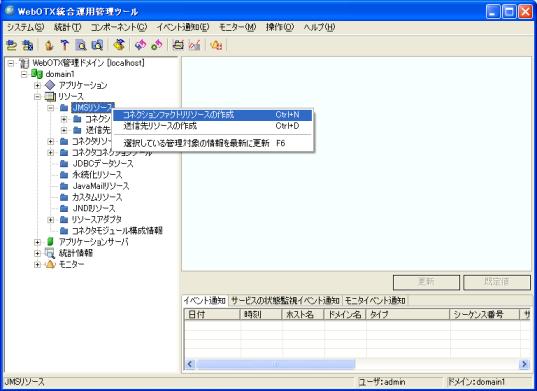Choose コネクションファクトリリソースの作成 in context menu
The height and width of the screenshot is (391, 537).
pyautogui.click(x=212, y=115)
